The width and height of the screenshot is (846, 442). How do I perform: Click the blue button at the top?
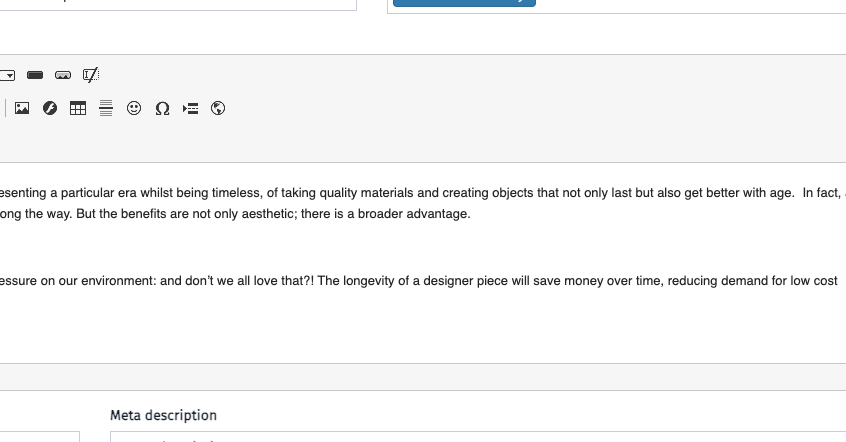pyautogui.click(x=464, y=3)
